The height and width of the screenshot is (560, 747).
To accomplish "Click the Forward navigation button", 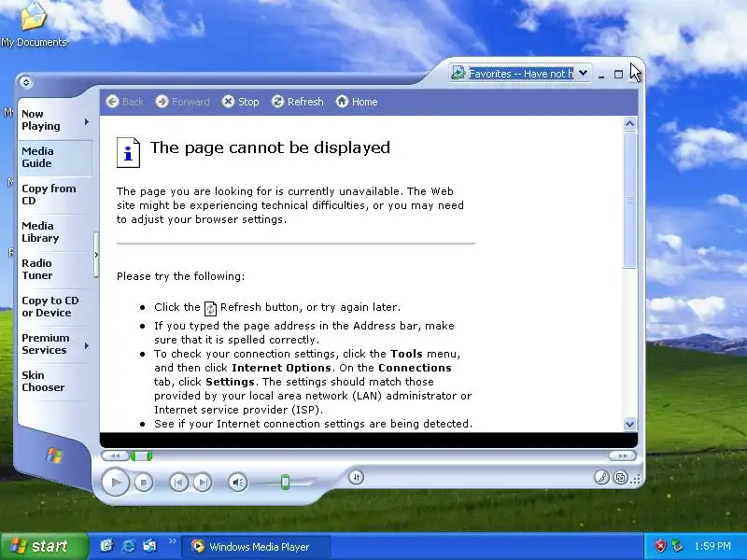I will click(182, 102).
